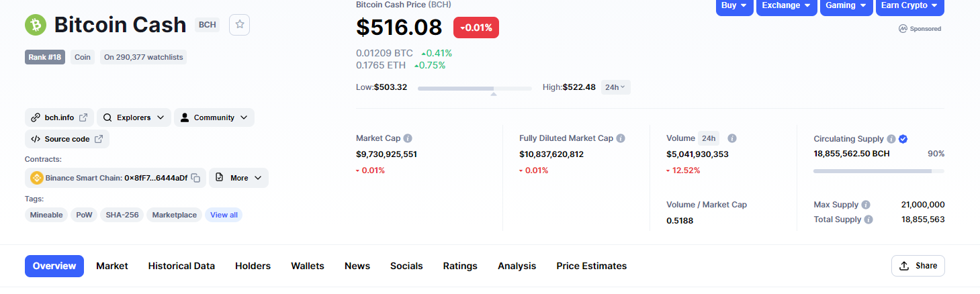Open the Explorers dropdown
The width and height of the screenshot is (980, 294).
pos(134,117)
